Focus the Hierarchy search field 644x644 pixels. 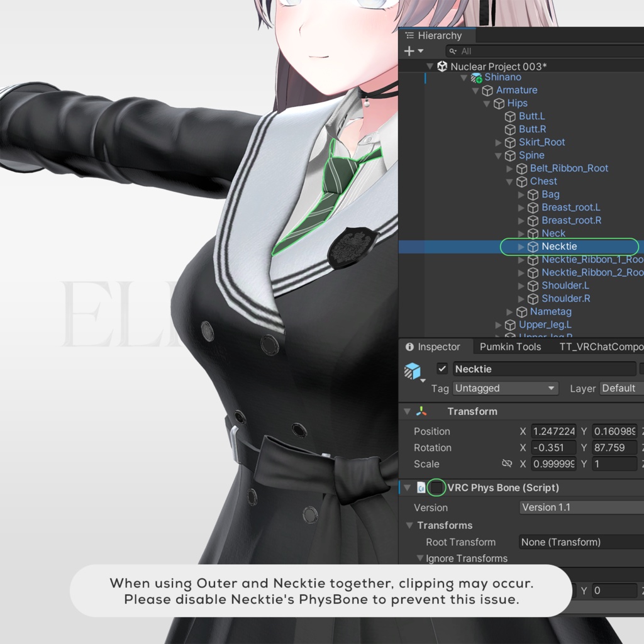click(x=545, y=52)
